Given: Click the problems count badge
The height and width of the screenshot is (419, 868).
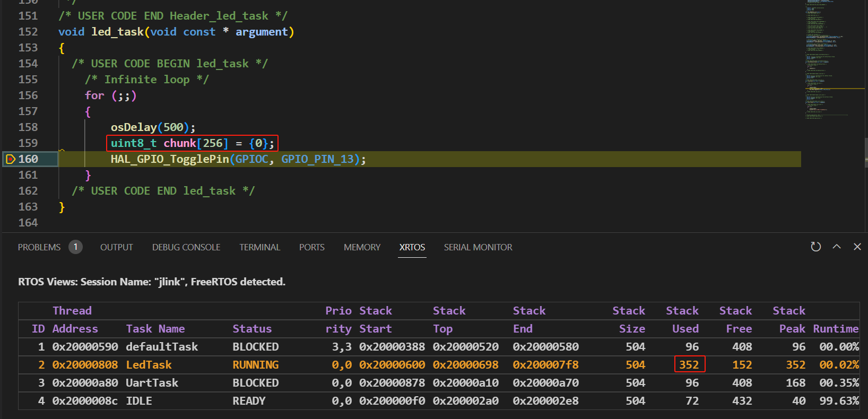Looking at the screenshot, I should [75, 247].
